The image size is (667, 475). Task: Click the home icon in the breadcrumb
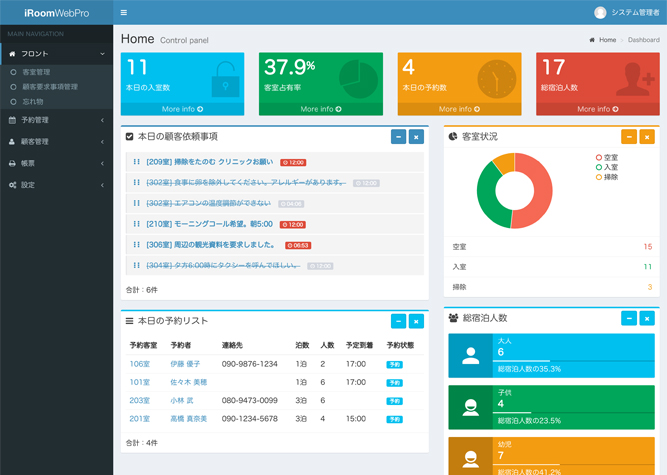(592, 40)
